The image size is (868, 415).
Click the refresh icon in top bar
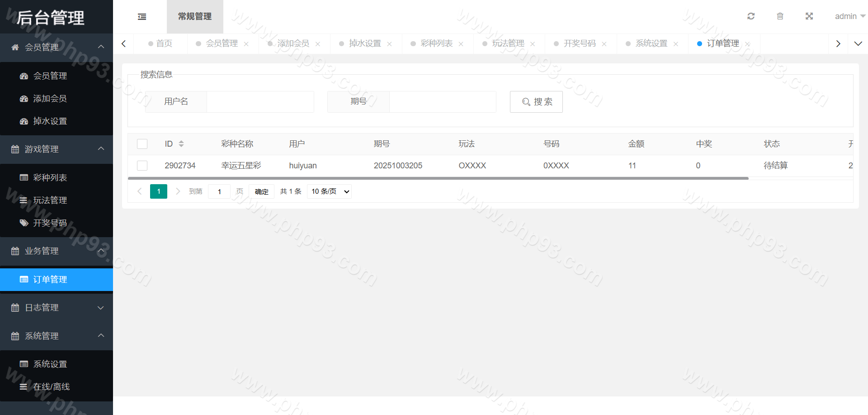(x=751, y=16)
